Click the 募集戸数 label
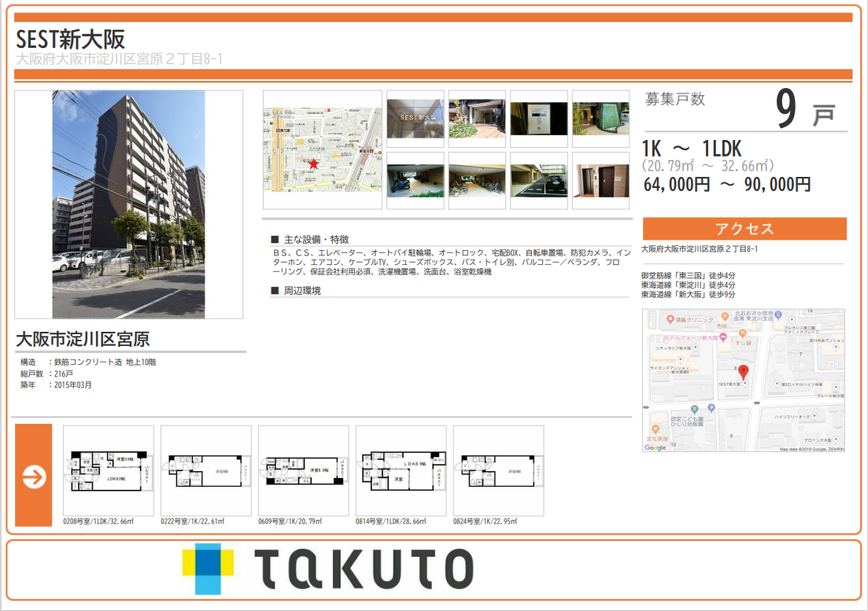Viewport: 868px width, 611px height. point(674,99)
